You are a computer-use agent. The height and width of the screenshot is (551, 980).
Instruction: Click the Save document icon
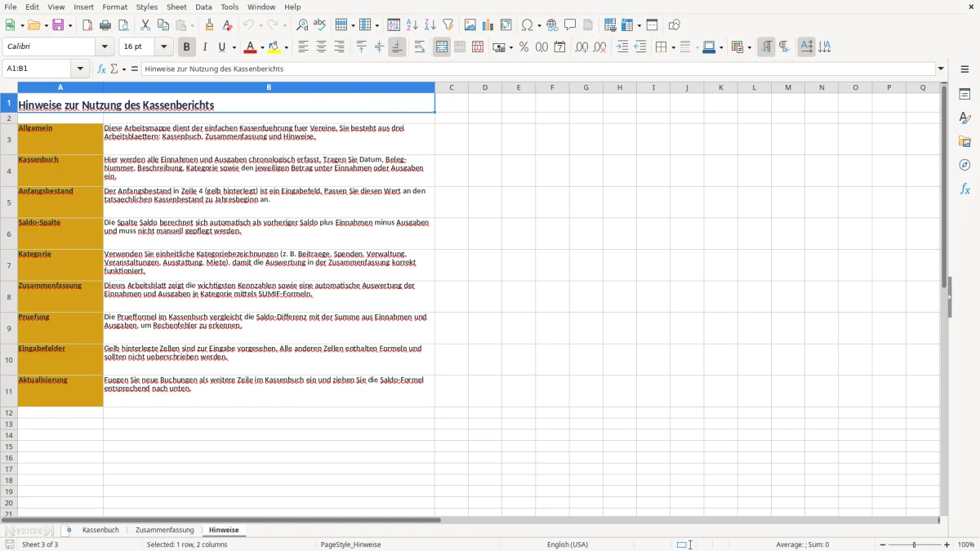(x=58, y=25)
